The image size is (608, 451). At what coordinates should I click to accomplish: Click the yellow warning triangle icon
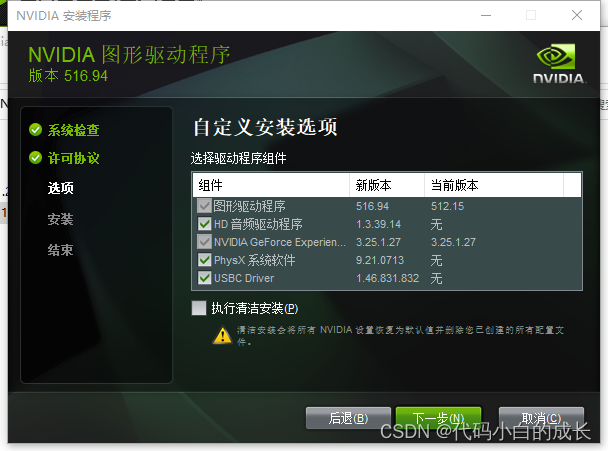(x=223, y=335)
